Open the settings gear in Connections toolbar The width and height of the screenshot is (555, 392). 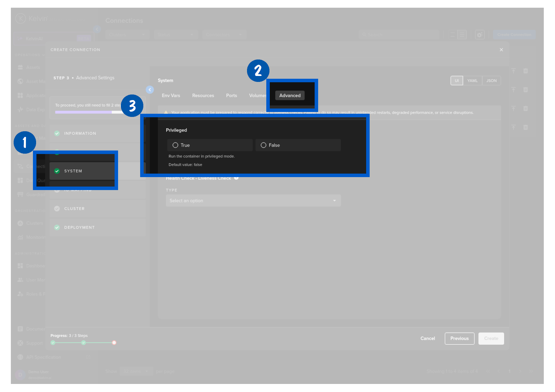click(479, 35)
